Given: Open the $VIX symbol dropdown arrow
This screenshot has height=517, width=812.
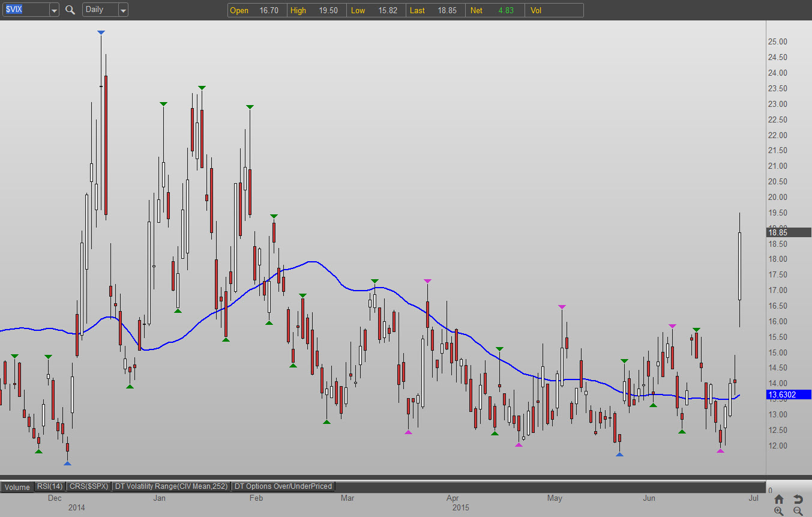Looking at the screenshot, I should 53,10.
